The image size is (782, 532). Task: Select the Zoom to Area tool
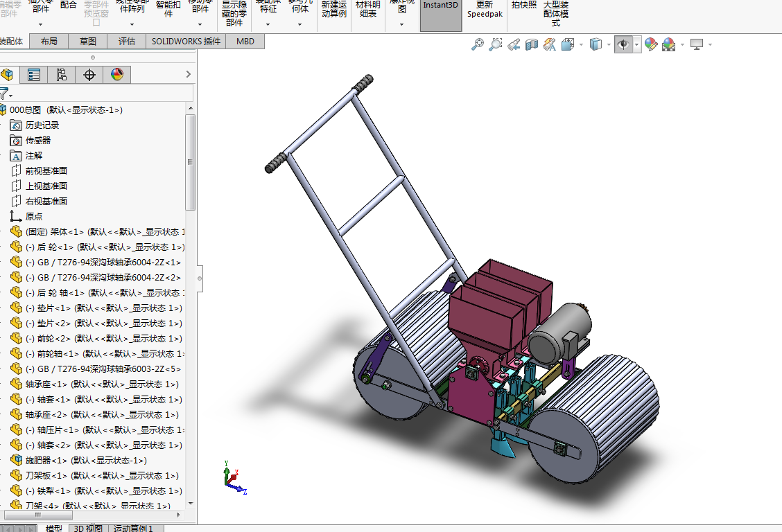(x=495, y=44)
